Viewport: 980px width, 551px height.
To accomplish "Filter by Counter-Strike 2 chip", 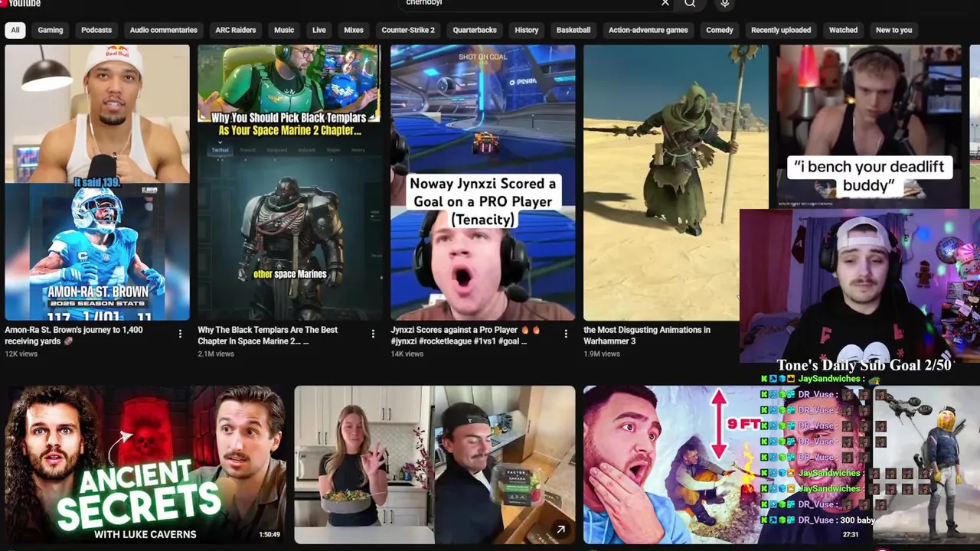I will tap(408, 30).
